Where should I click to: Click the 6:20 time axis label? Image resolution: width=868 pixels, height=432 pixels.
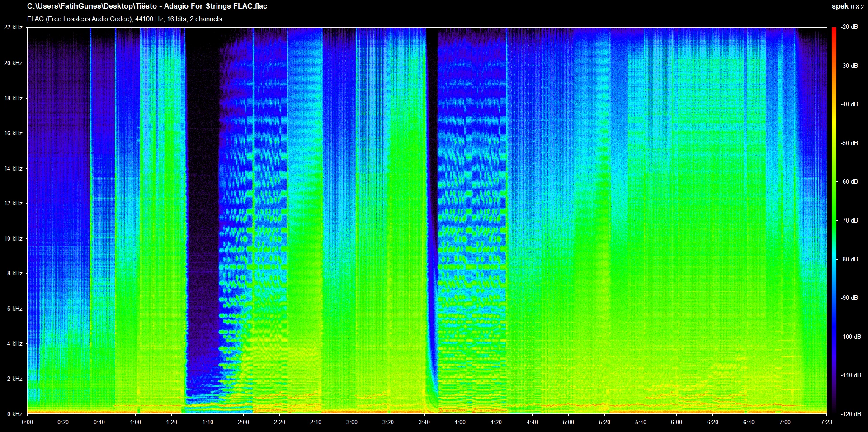pos(712,423)
